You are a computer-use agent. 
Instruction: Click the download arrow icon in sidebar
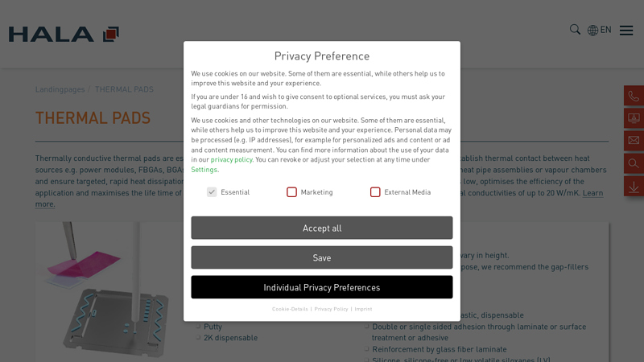(634, 187)
